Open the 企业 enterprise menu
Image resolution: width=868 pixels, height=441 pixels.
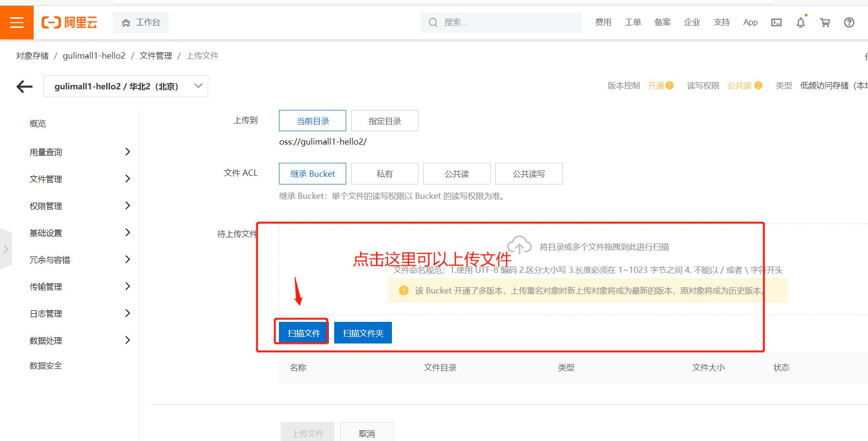click(692, 23)
